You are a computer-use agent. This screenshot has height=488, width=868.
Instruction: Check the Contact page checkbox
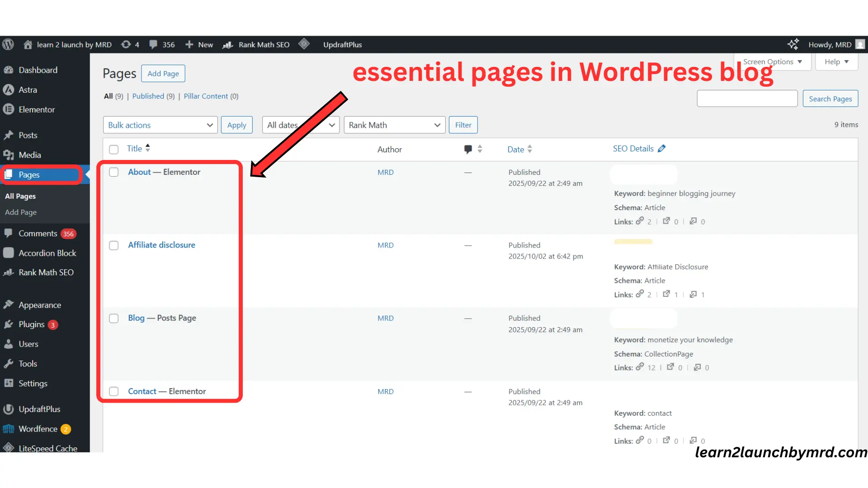[114, 391]
